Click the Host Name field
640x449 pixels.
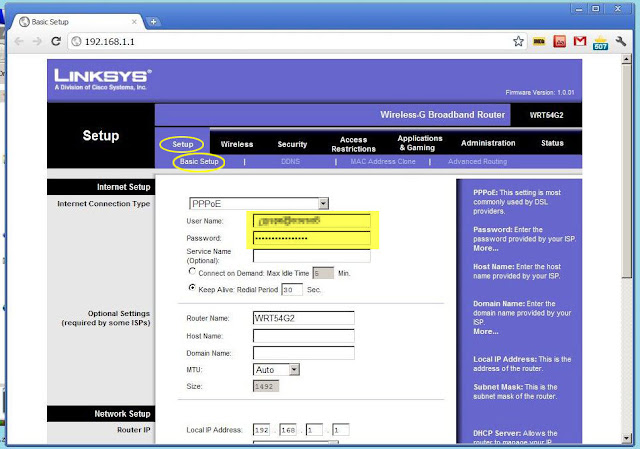point(304,336)
